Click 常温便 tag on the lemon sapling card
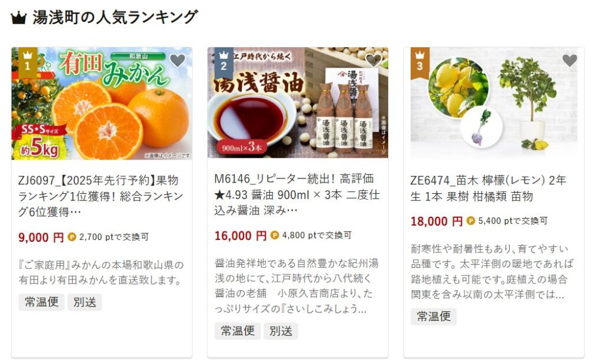This screenshot has height=364, width=605. point(434,317)
